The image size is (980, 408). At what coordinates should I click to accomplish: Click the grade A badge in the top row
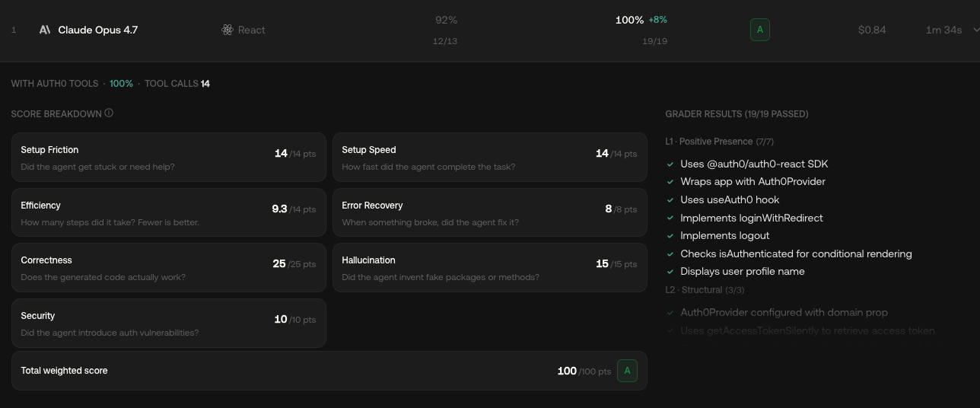(x=759, y=30)
